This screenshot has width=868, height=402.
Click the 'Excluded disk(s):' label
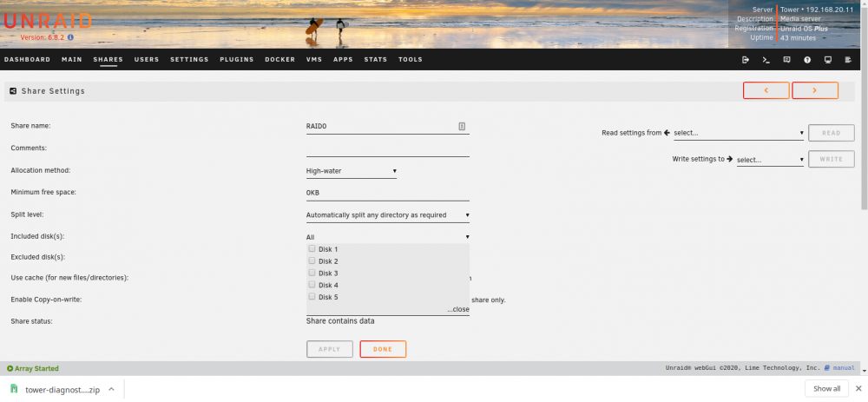(x=38, y=258)
